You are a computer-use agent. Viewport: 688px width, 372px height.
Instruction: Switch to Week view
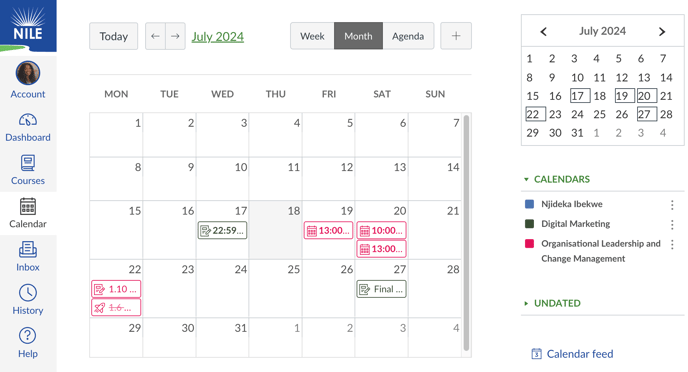tap(312, 36)
